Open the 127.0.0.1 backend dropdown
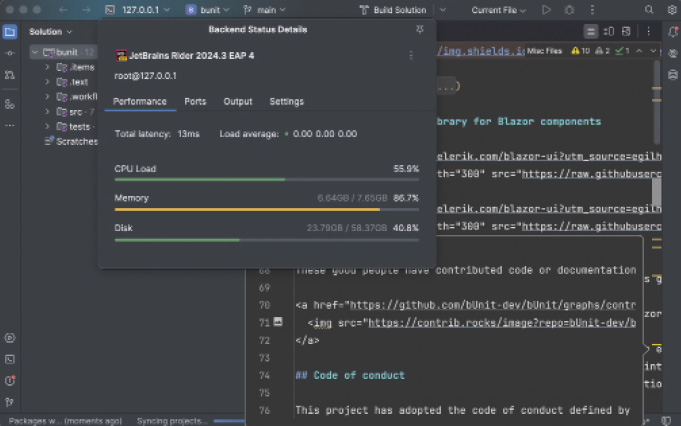The height and width of the screenshot is (426, 681). pyautogui.click(x=138, y=10)
